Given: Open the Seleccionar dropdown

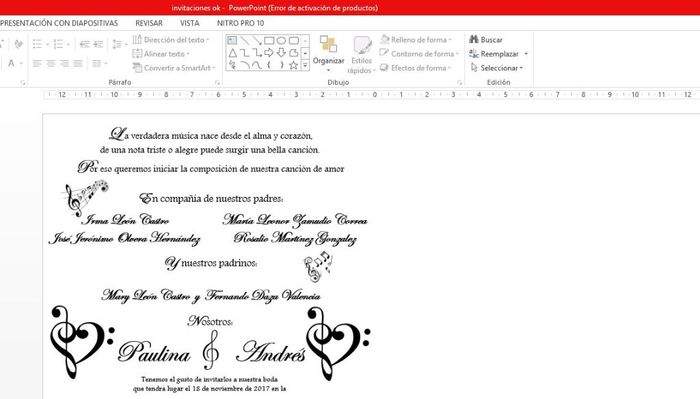Looking at the screenshot, I should pos(497,68).
